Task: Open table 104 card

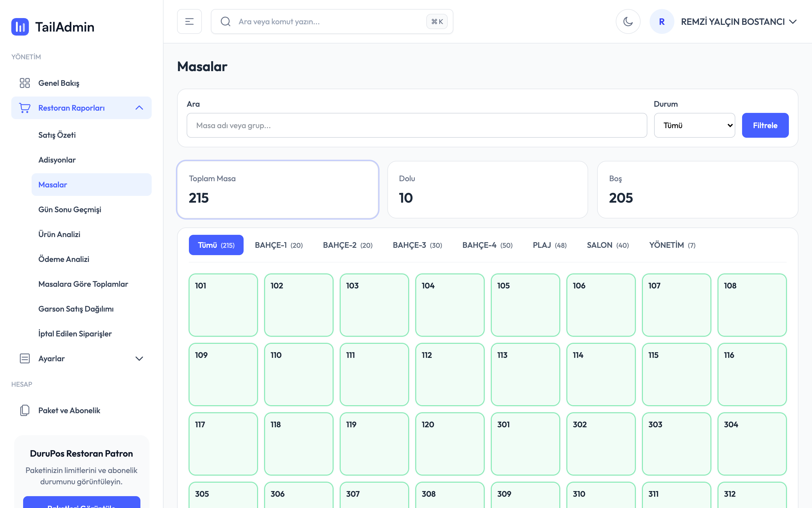Action: (x=450, y=305)
